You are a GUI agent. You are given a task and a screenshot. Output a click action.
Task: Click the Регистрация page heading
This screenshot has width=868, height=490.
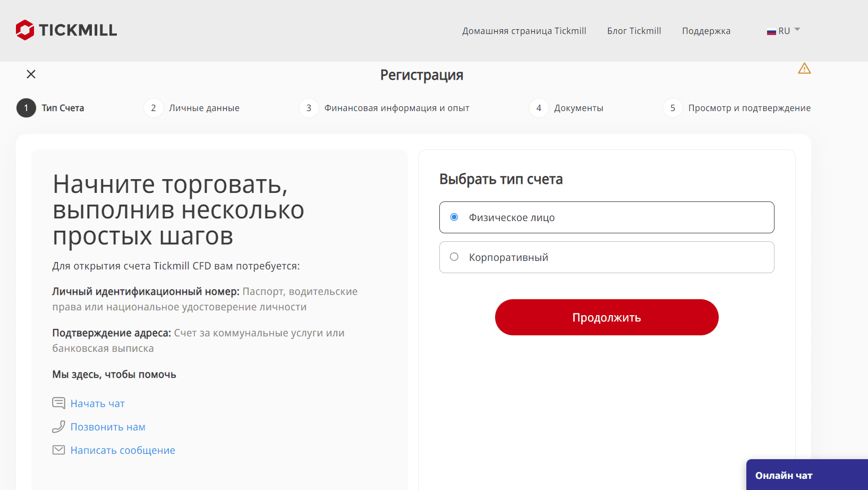(422, 75)
